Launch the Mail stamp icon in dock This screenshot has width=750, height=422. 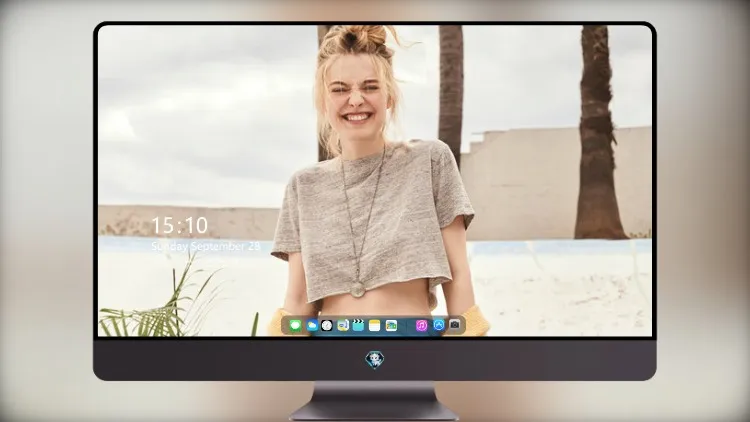(343, 326)
